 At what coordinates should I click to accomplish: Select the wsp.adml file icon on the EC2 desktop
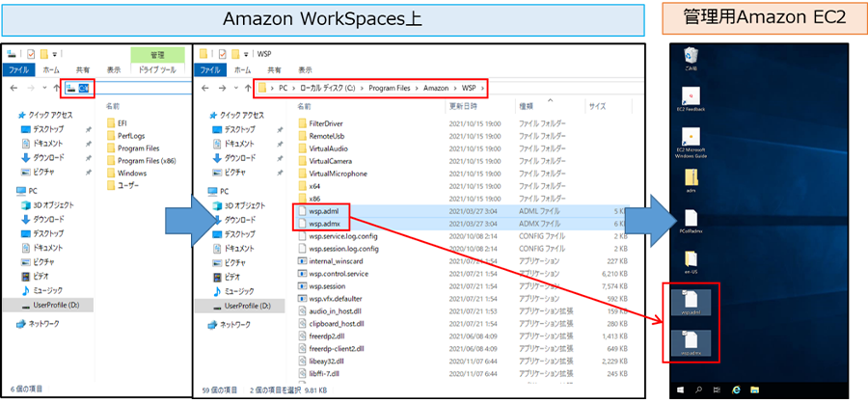[x=691, y=304]
